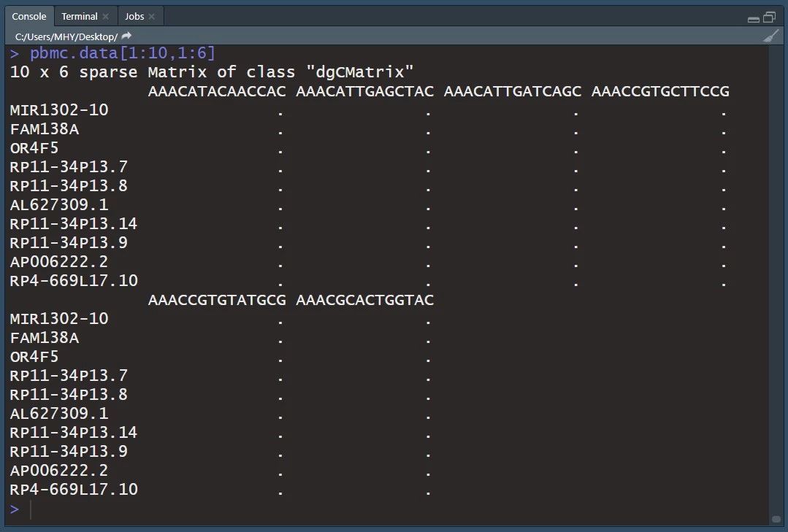Viewport: 788px width, 532px height.
Task: Click first RP11-34P13.9 row name
Action: [69, 242]
